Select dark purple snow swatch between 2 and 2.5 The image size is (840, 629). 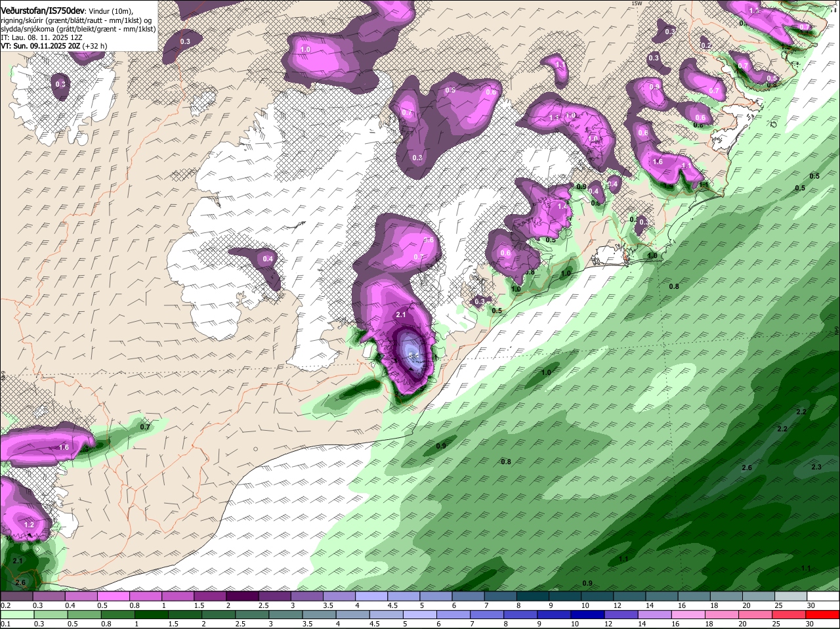click(x=242, y=596)
